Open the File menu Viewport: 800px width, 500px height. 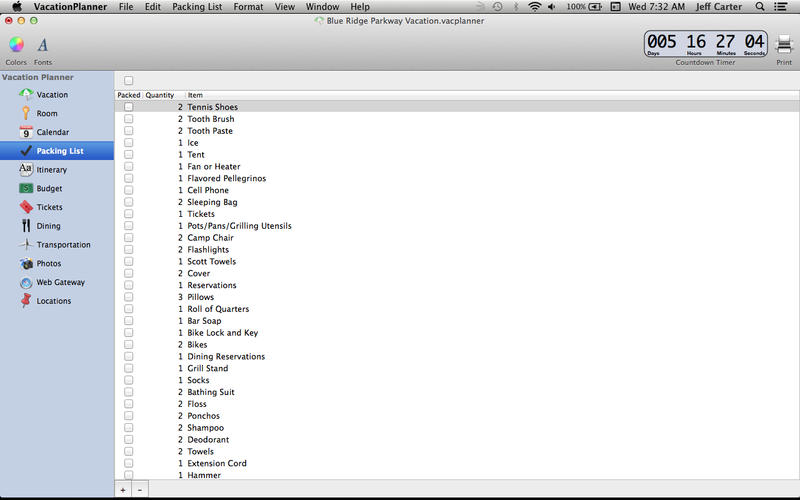coord(126,7)
